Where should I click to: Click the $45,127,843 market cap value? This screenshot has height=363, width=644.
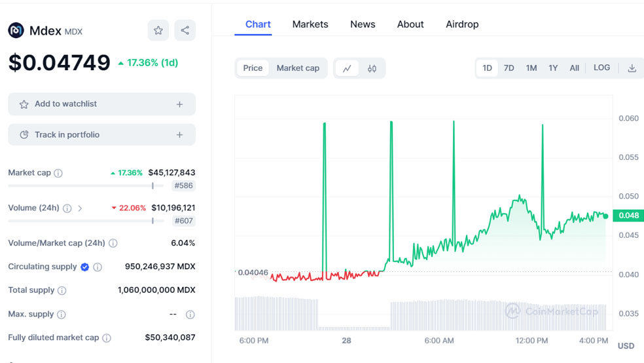point(171,173)
